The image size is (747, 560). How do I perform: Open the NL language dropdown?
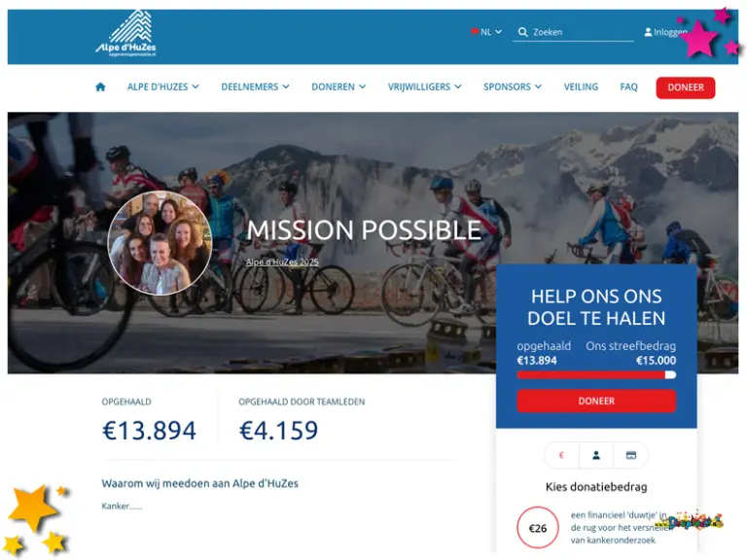click(486, 32)
